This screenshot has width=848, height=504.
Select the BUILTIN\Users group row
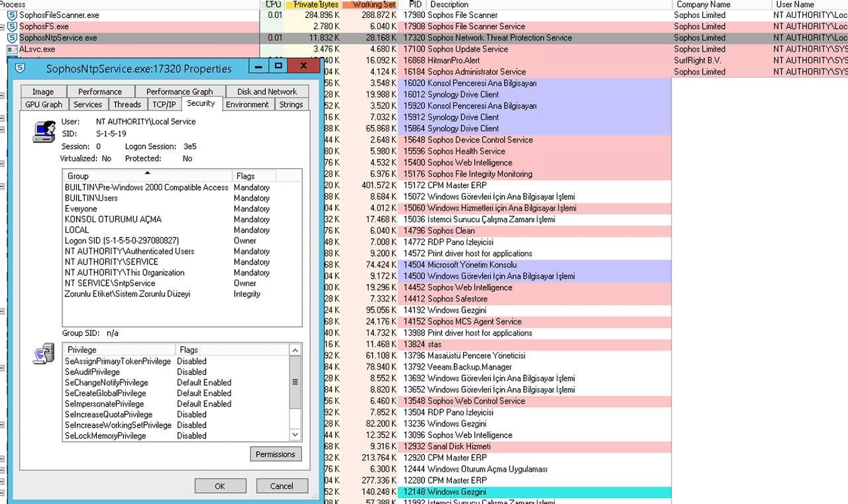point(182,198)
